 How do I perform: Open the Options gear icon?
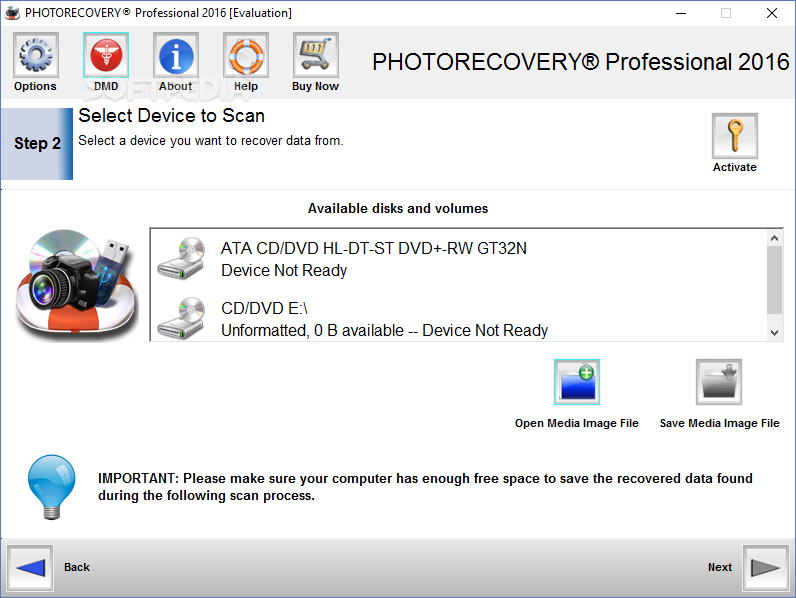coord(36,55)
